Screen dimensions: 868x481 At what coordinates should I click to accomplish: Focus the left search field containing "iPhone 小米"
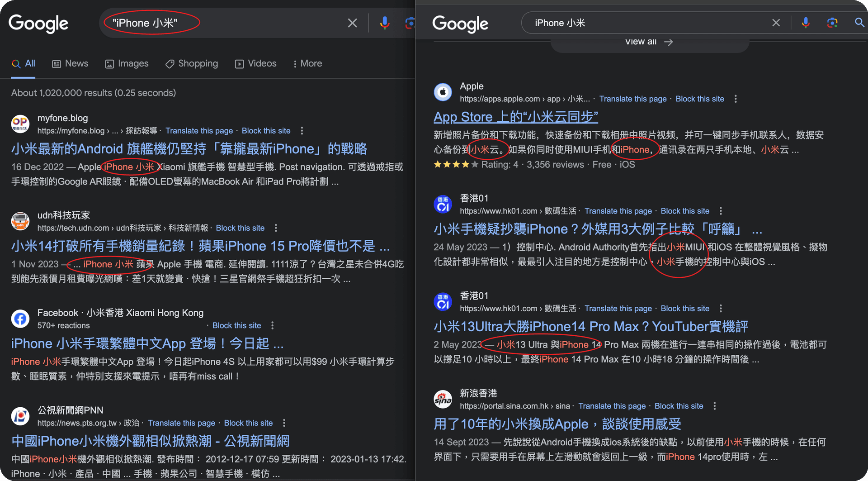[226, 23]
